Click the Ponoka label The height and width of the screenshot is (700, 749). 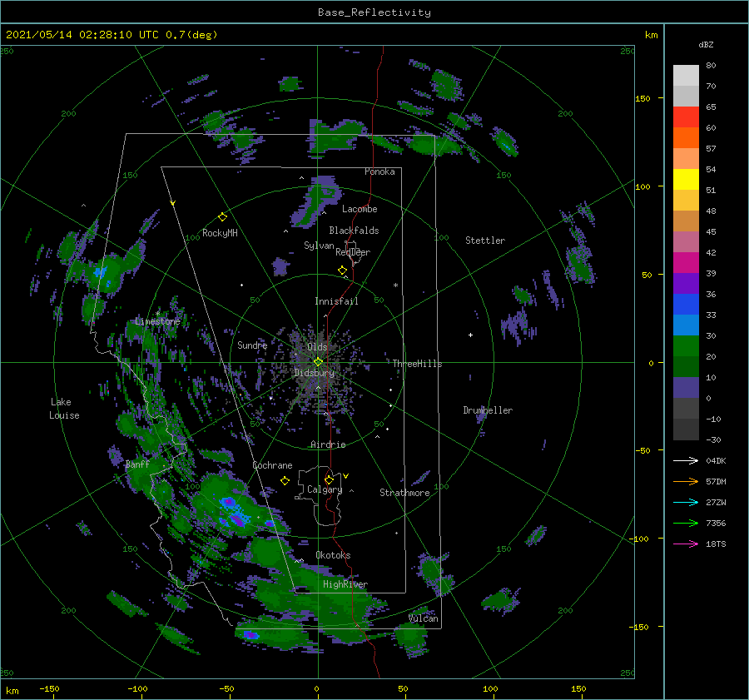click(379, 171)
